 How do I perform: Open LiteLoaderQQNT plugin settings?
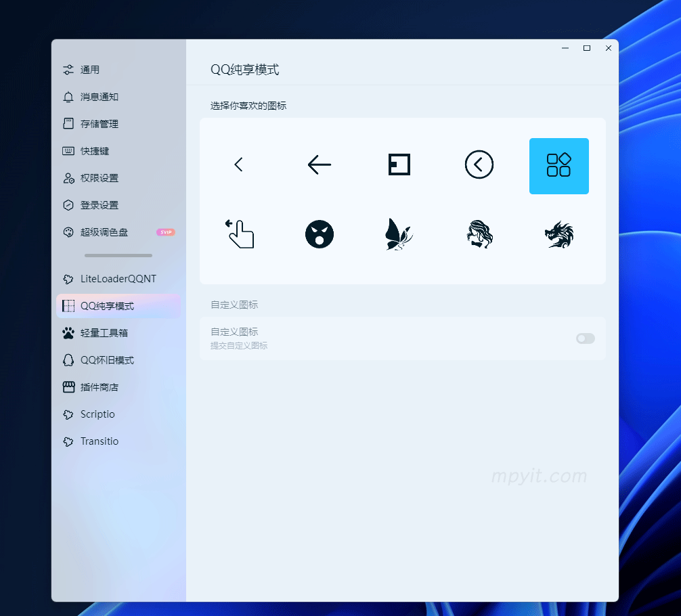118,279
